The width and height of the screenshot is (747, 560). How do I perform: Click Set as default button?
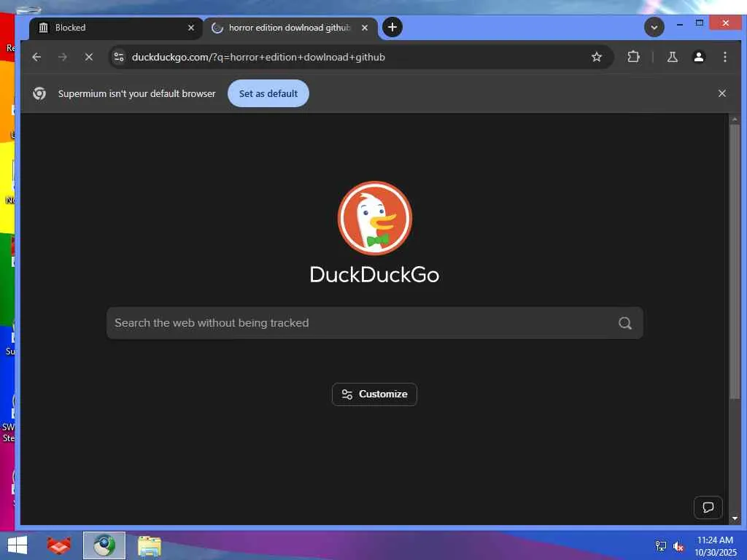268,93
